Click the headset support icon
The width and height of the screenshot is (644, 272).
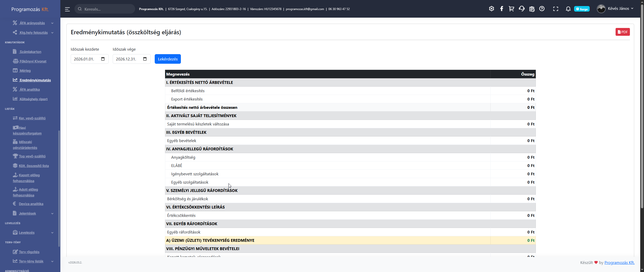coord(521,9)
